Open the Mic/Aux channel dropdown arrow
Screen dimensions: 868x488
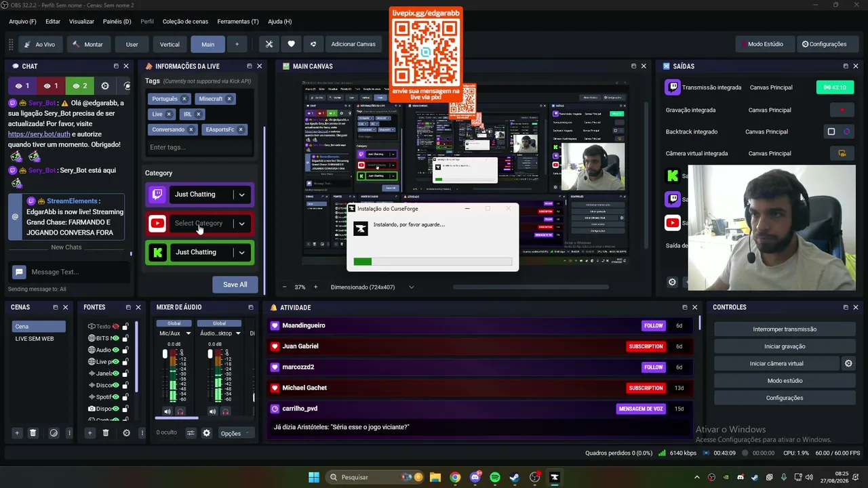pyautogui.click(x=188, y=333)
